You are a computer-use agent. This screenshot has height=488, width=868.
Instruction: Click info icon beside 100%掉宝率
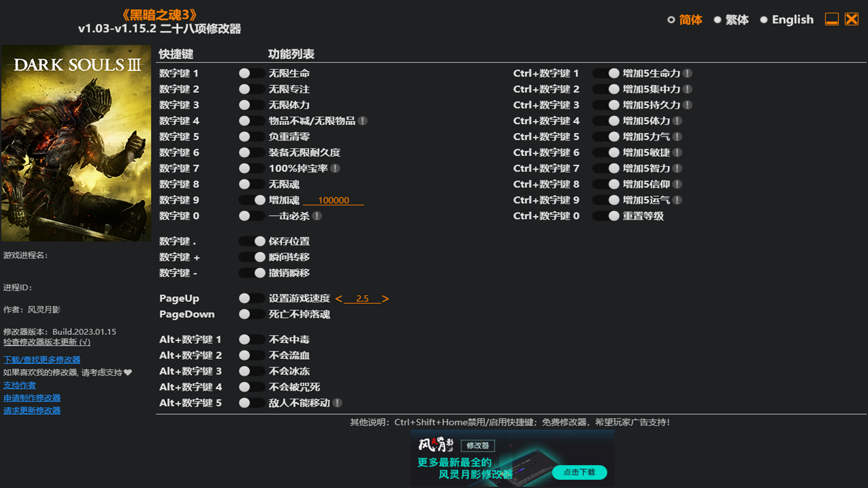pyautogui.click(x=335, y=168)
